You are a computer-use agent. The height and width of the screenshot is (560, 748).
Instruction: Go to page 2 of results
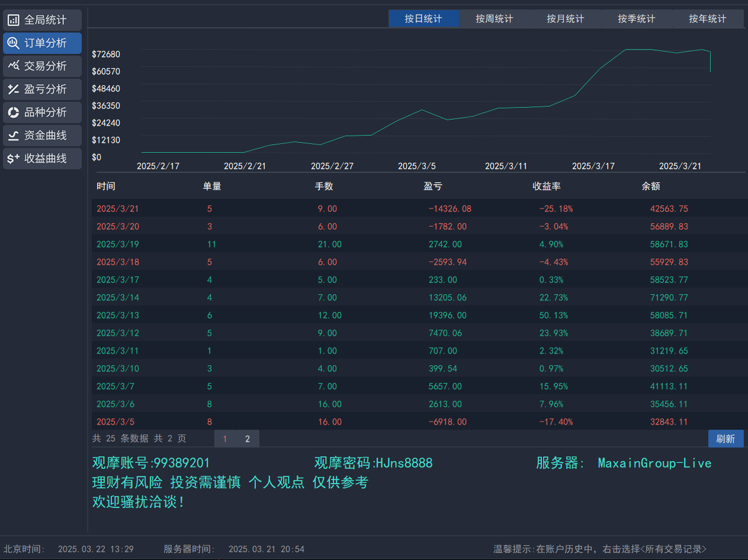click(x=248, y=439)
